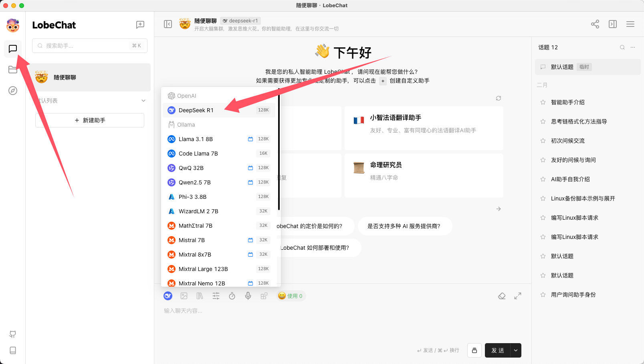Click the token usage 使用 0 indicator
The image size is (644, 364).
click(x=291, y=296)
